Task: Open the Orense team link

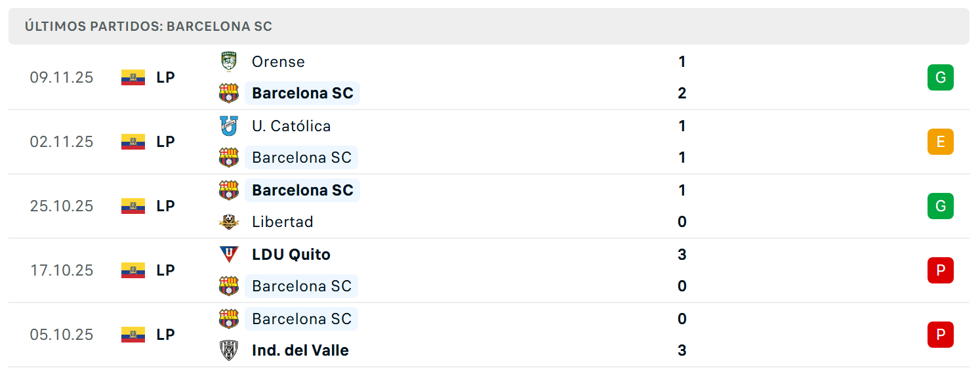Action: [278, 62]
